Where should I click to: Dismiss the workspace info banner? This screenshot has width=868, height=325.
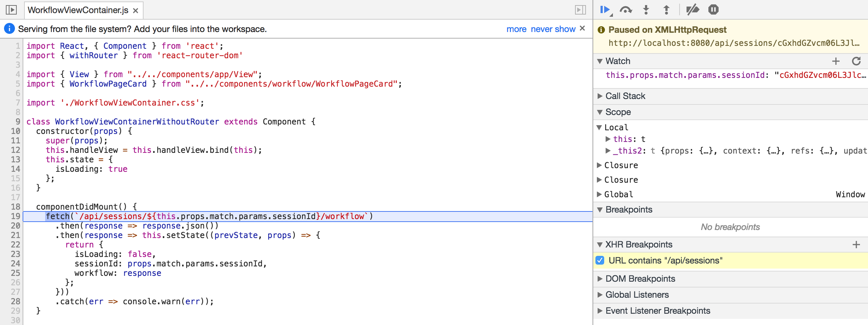click(x=582, y=28)
